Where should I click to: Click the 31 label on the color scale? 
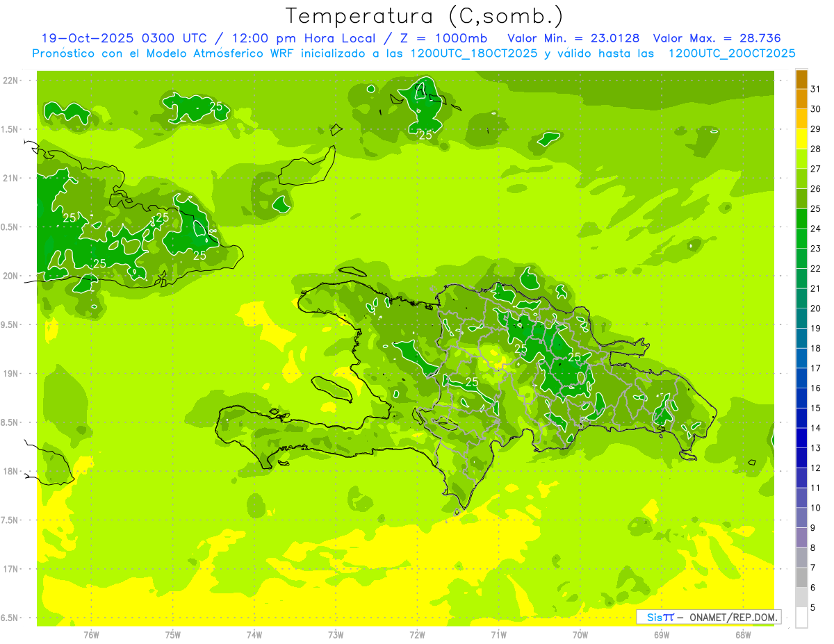(815, 89)
